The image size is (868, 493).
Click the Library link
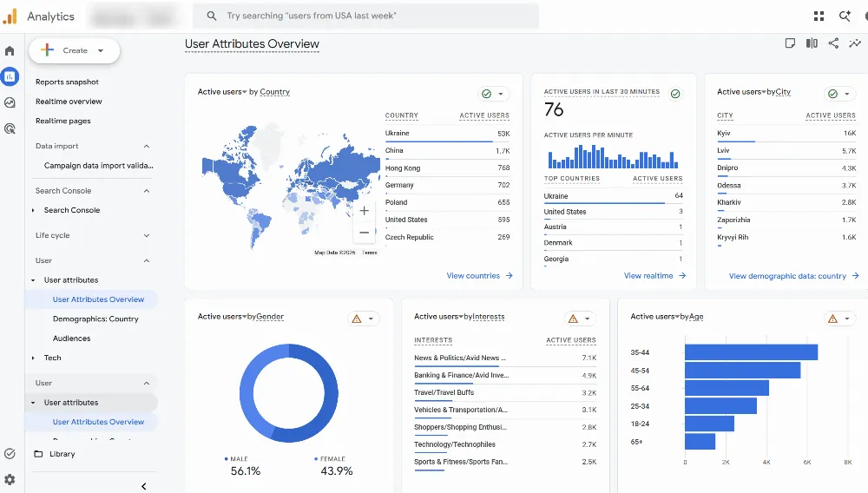click(x=62, y=454)
